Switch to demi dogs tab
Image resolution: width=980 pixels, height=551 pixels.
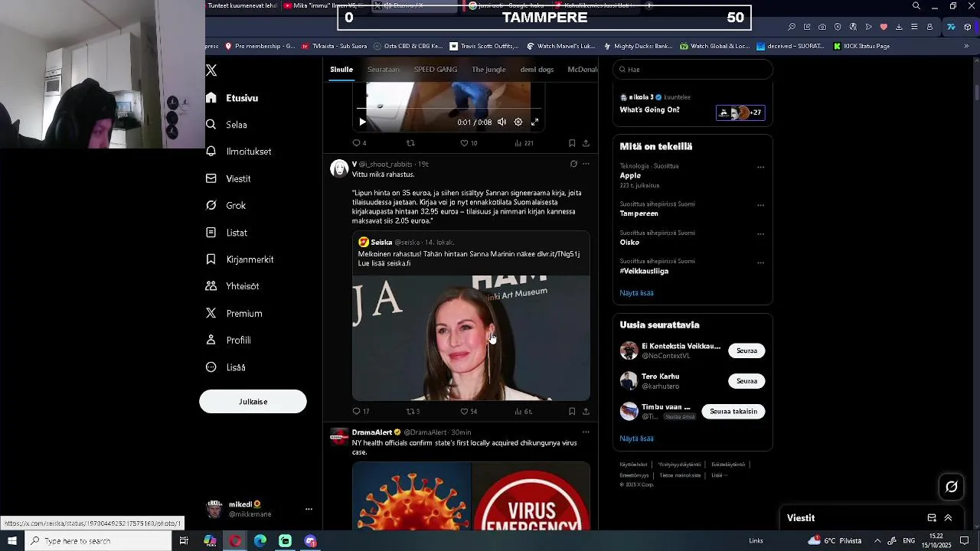pyautogui.click(x=537, y=70)
